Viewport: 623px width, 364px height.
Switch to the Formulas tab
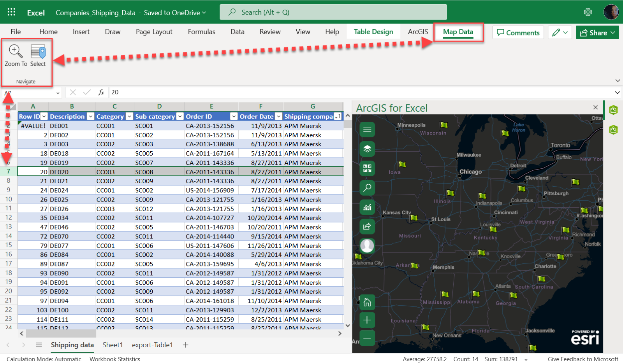click(x=201, y=32)
